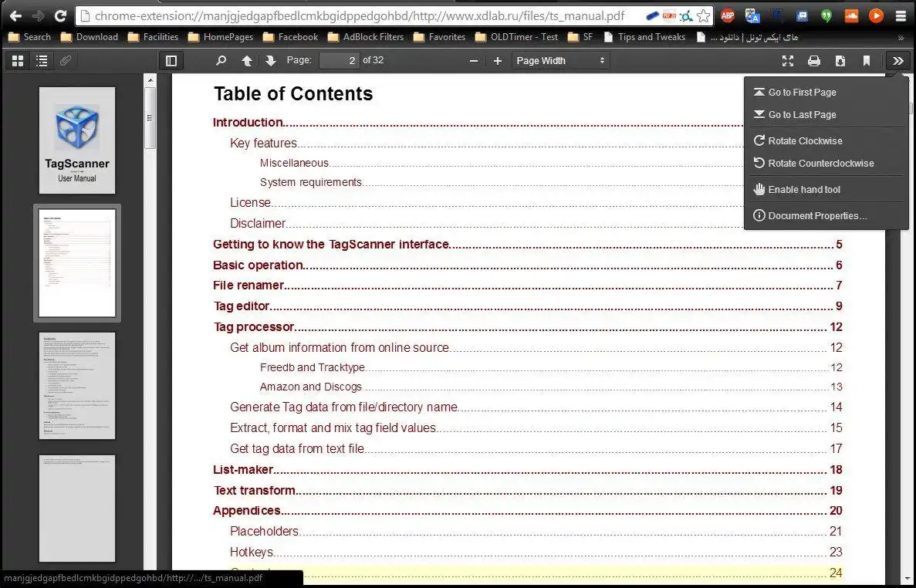Switch to presentation fullscreen mode
The height and width of the screenshot is (588, 916).
click(787, 61)
